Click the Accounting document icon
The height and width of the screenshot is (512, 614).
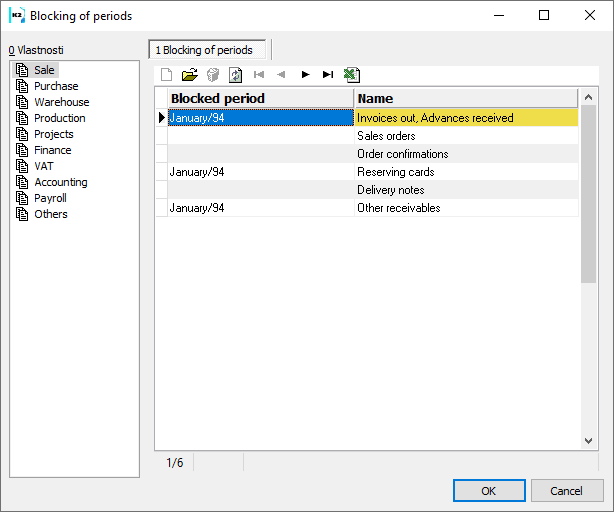(x=22, y=182)
